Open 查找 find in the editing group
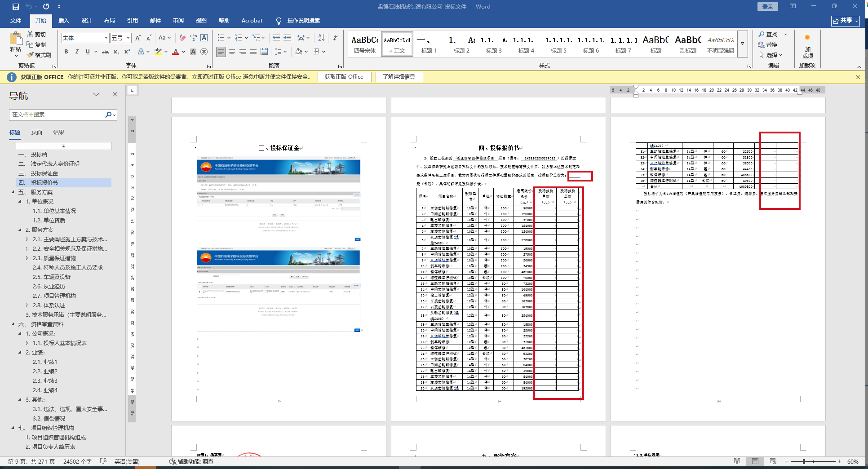The width and height of the screenshot is (868, 469). 768,34
